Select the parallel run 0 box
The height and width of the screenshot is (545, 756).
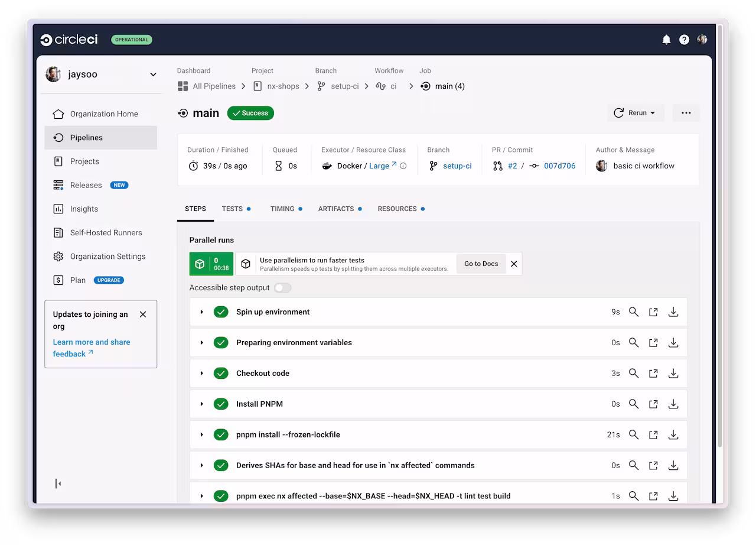pyautogui.click(x=211, y=264)
